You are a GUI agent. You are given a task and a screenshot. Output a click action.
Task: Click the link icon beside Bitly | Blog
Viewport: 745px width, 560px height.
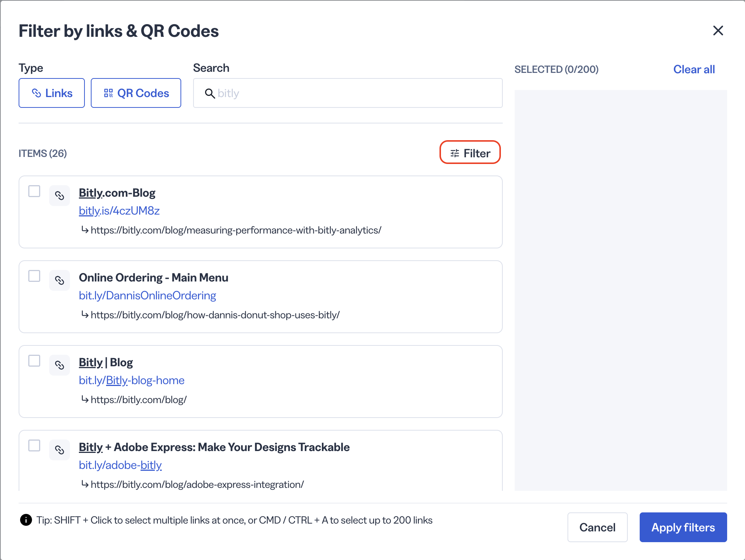pos(60,365)
